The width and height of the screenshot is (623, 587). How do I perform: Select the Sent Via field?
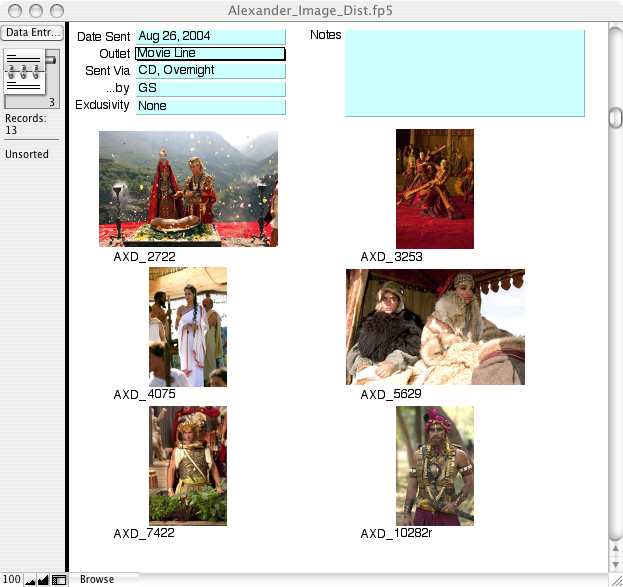coord(210,71)
